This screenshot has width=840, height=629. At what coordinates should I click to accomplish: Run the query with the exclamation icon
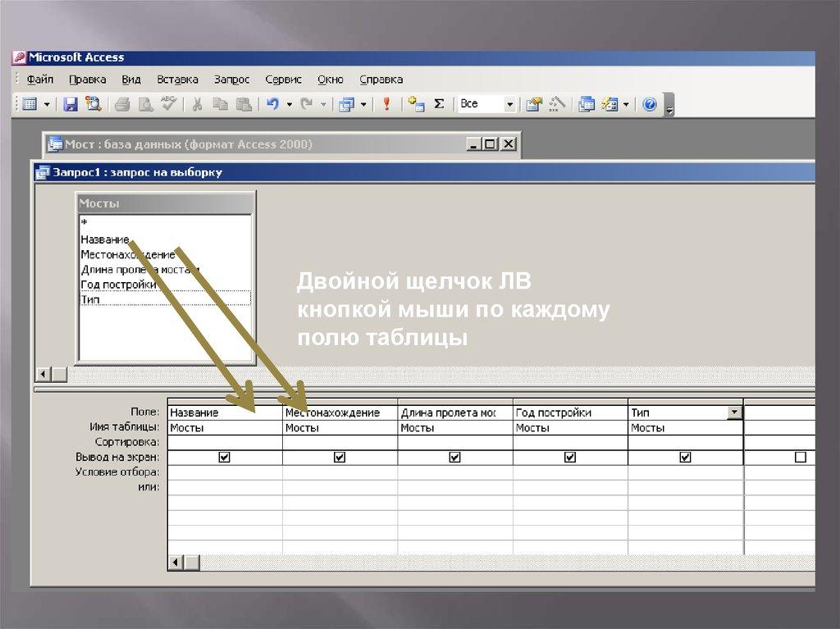tap(386, 104)
